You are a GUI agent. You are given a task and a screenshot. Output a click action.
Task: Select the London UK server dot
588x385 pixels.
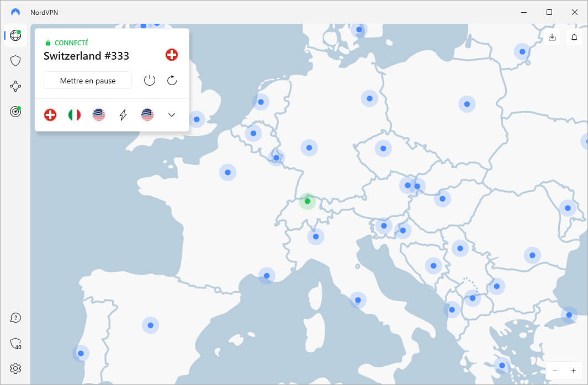point(197,119)
